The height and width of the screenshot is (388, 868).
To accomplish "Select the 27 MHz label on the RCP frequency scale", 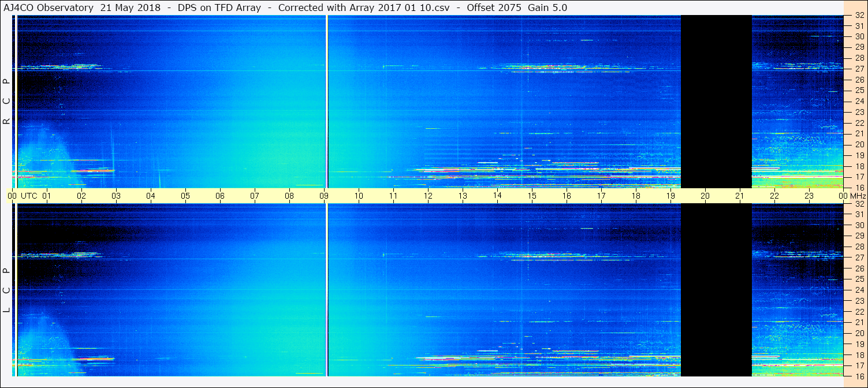I will pos(859,69).
